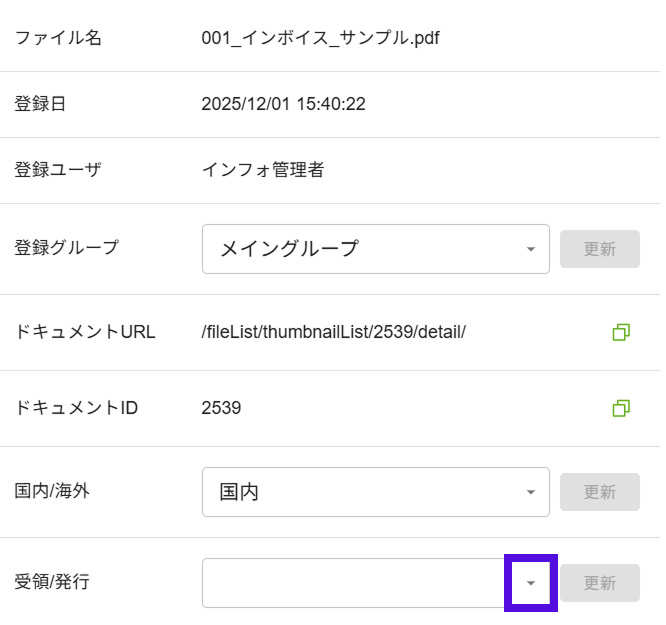
Task: Click the ドキュメントURL row label
Action: click(85, 332)
